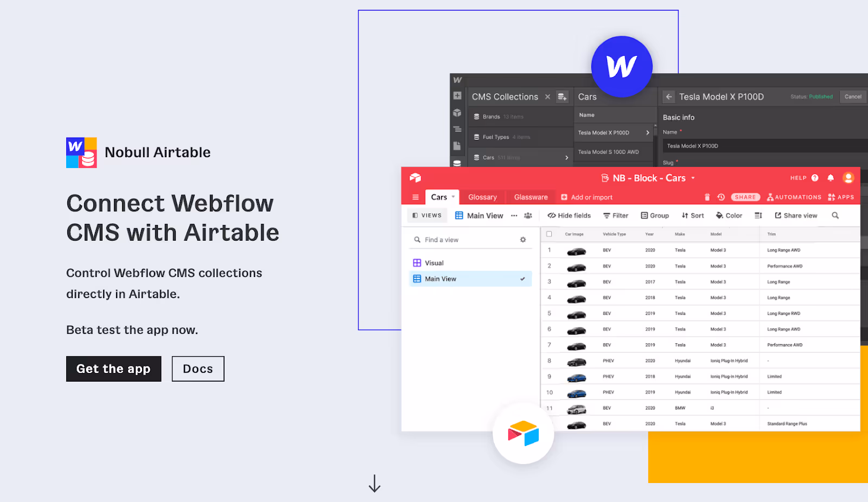Toggle the VIEWS sidebar
Image resolution: width=868 pixels, height=502 pixels.
(x=427, y=216)
